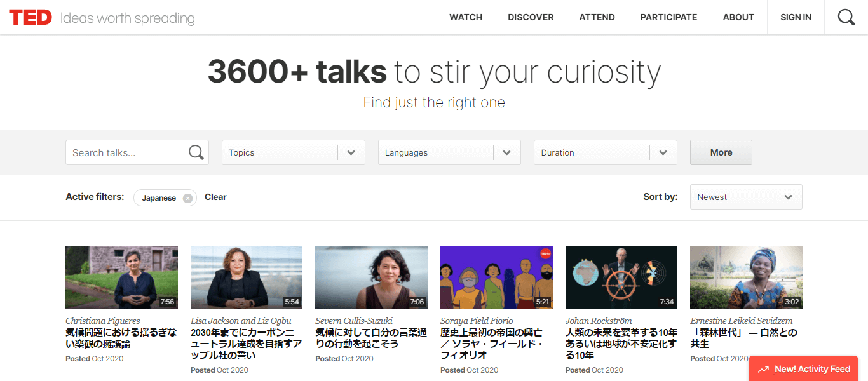Open Lisa Jackson and Liz Ogbu thumbnail
The width and height of the screenshot is (868, 381).
tap(247, 277)
